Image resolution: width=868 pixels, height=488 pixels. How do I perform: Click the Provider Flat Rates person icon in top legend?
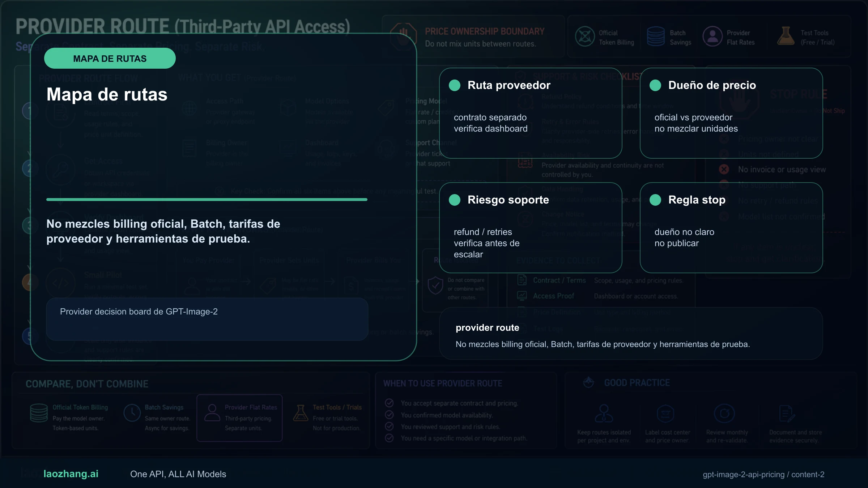click(x=712, y=37)
